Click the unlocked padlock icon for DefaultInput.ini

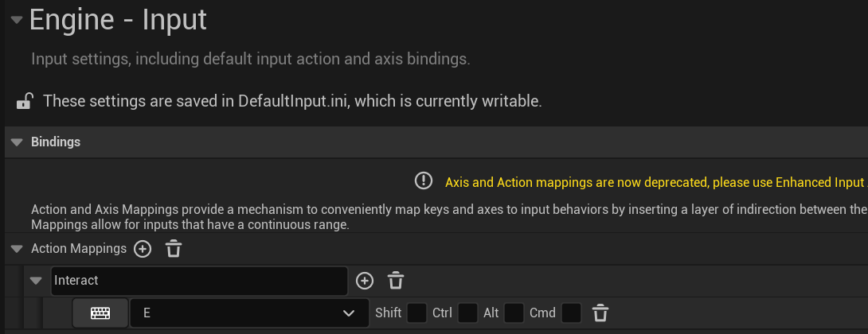coord(25,101)
